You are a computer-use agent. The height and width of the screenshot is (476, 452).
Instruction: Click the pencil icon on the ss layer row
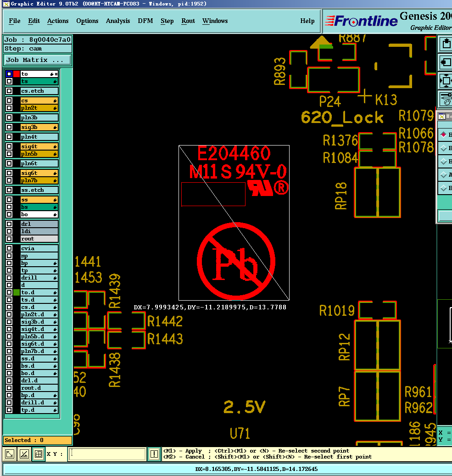point(55,200)
